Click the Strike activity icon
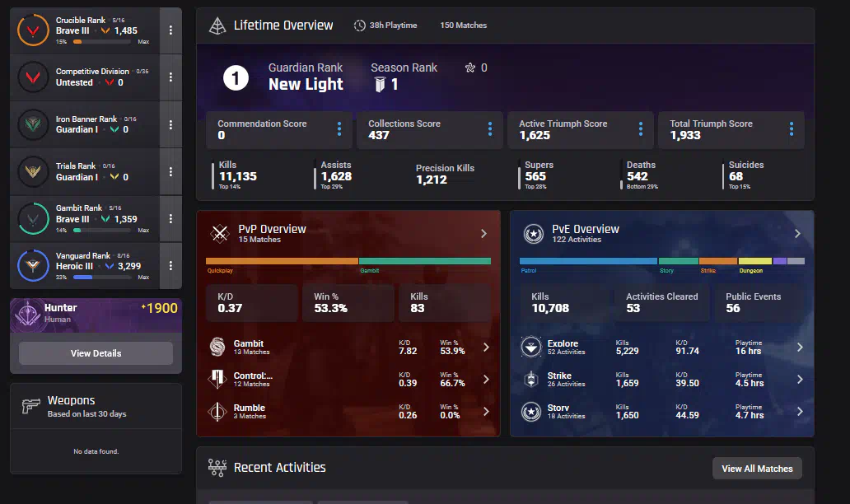Viewport: 850px width, 504px height. pos(531,380)
